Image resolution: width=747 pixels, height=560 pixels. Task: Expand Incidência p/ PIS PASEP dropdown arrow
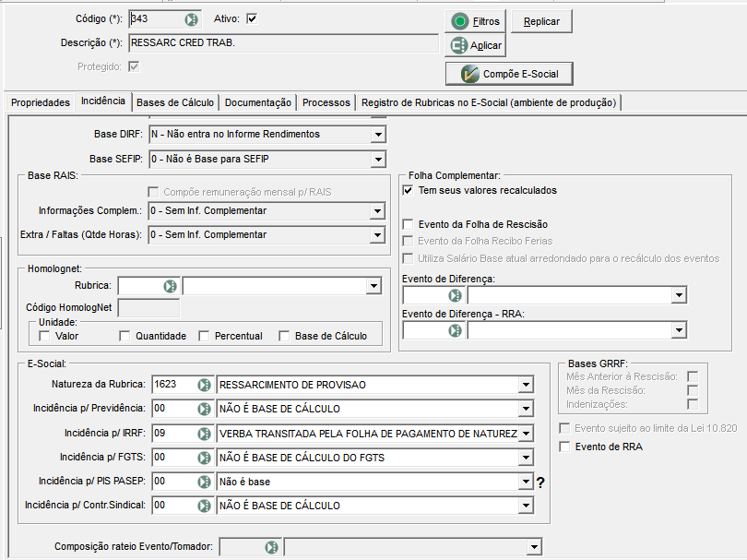(x=526, y=482)
